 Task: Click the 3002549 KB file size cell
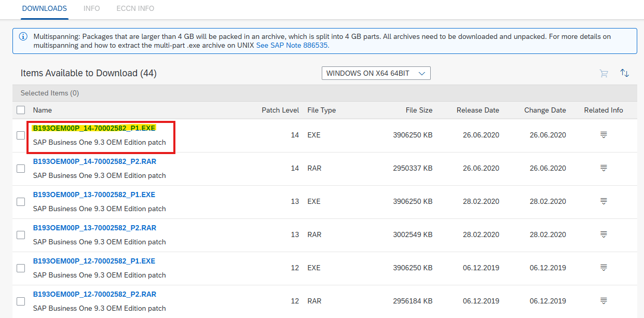pyautogui.click(x=413, y=234)
